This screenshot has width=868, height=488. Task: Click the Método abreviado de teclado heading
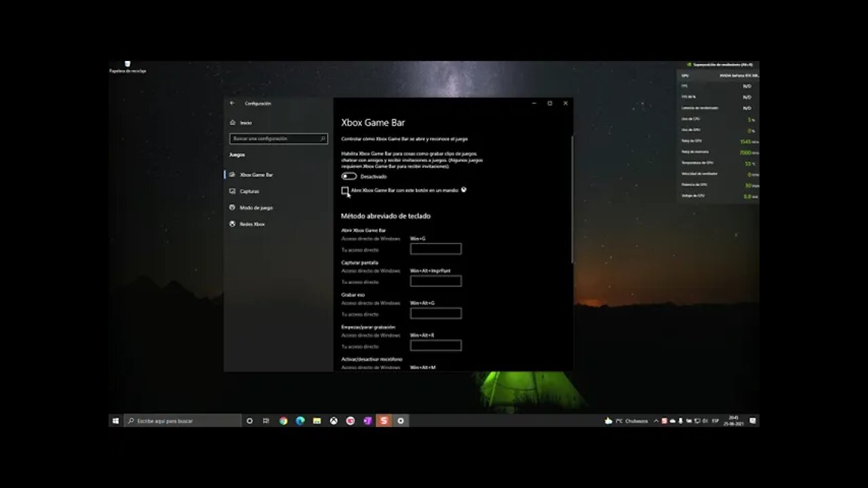pyautogui.click(x=386, y=216)
